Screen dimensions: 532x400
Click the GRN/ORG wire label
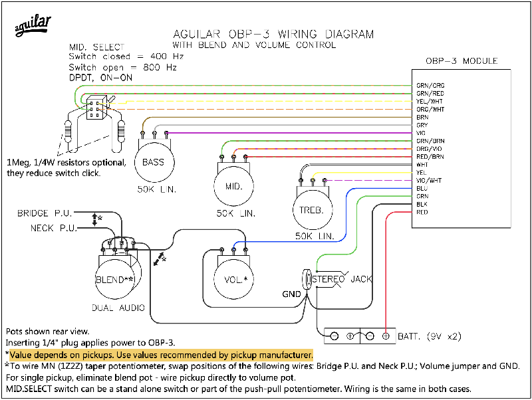point(430,86)
